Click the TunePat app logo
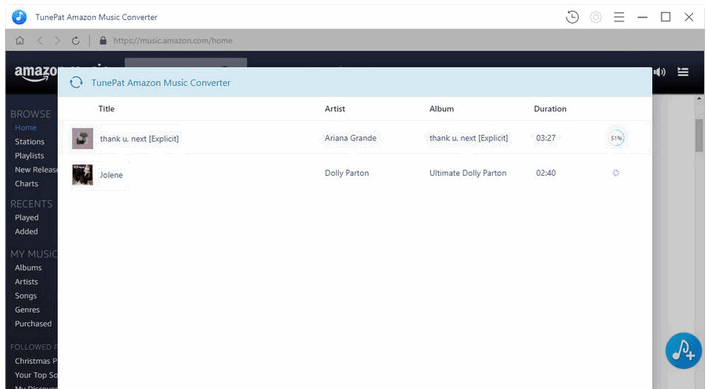Viewport: 706px width, 389px height. (19, 17)
